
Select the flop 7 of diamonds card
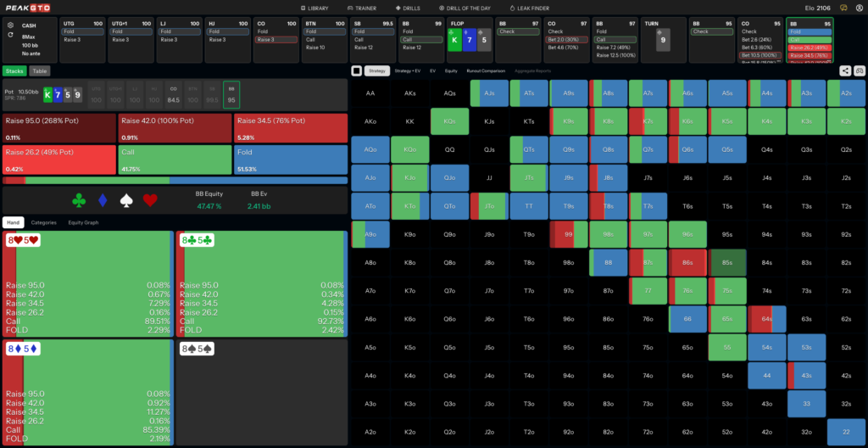tap(470, 40)
